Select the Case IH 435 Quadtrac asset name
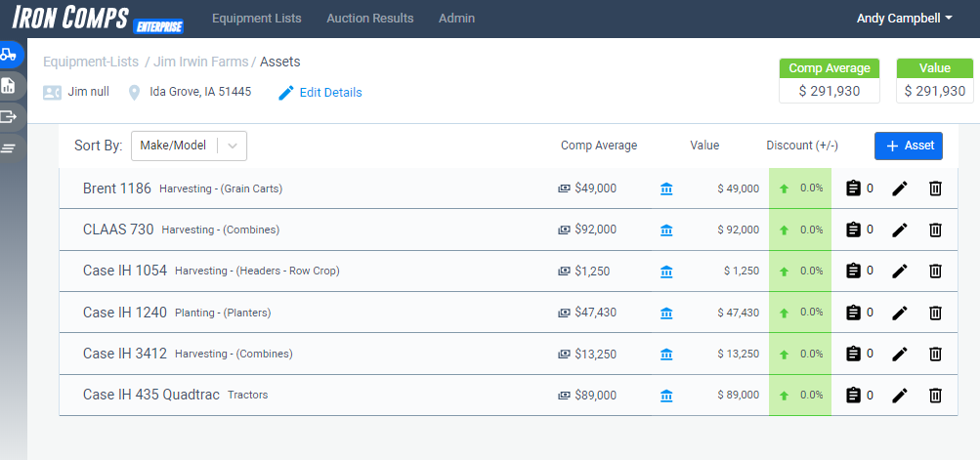980x460 pixels. (x=151, y=395)
